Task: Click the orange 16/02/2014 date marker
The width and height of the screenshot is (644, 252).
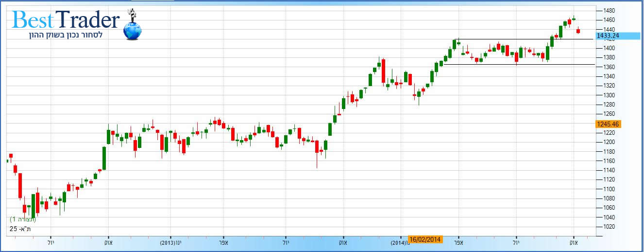Action: point(425,239)
